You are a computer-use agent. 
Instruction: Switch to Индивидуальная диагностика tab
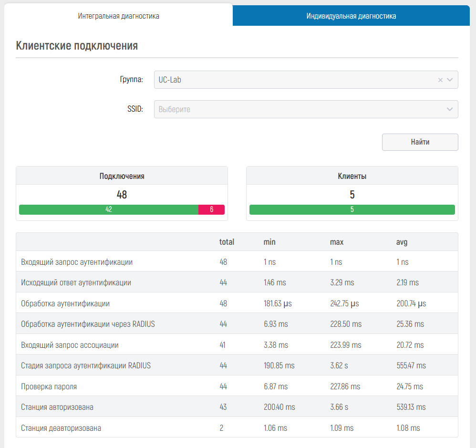coord(351,16)
